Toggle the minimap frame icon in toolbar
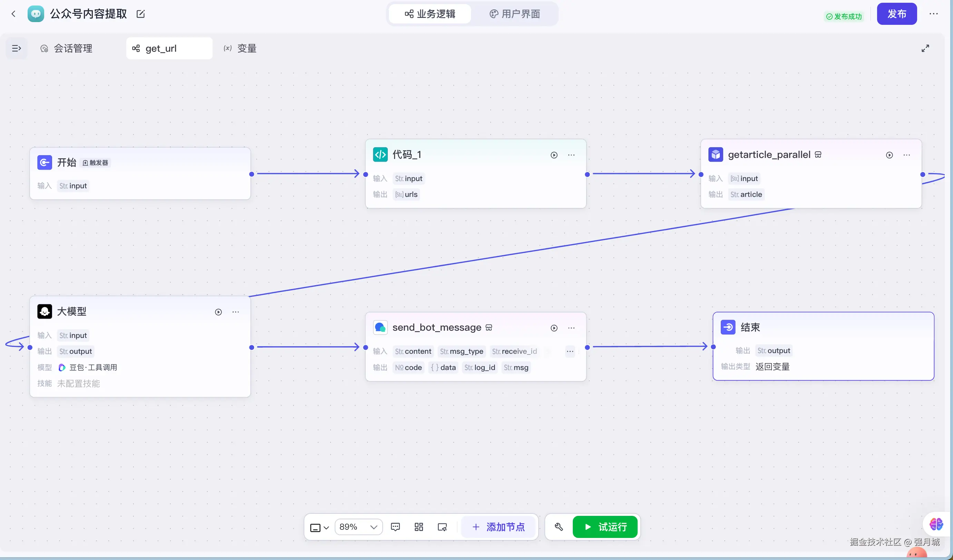953x560 pixels. (x=442, y=527)
